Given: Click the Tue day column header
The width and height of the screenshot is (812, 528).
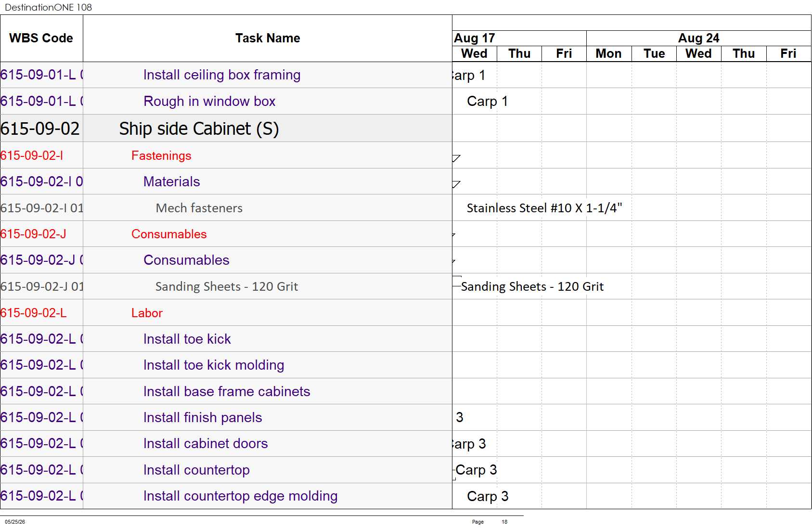Looking at the screenshot, I should 654,53.
